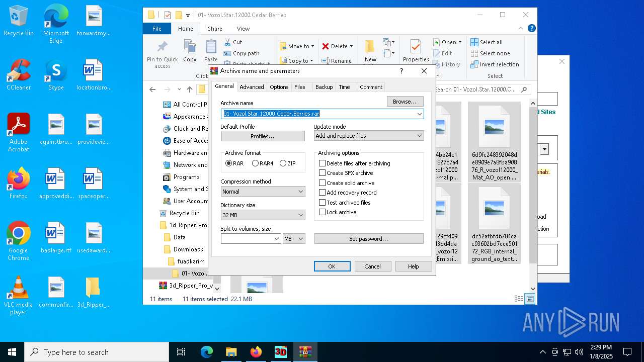
Task: Click the Profiles... button
Action: pos(263,136)
